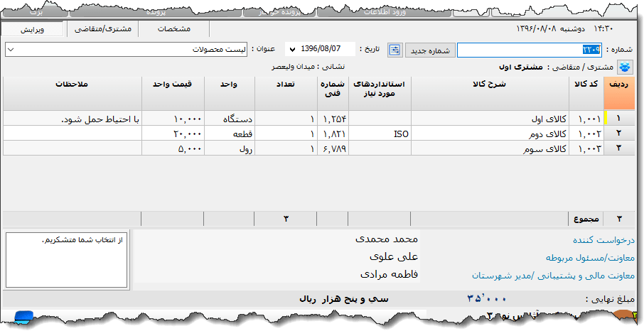Image resolution: width=644 pixels, height=331 pixels.
Task: Click the قیمت واحد column header
Action: point(173,93)
